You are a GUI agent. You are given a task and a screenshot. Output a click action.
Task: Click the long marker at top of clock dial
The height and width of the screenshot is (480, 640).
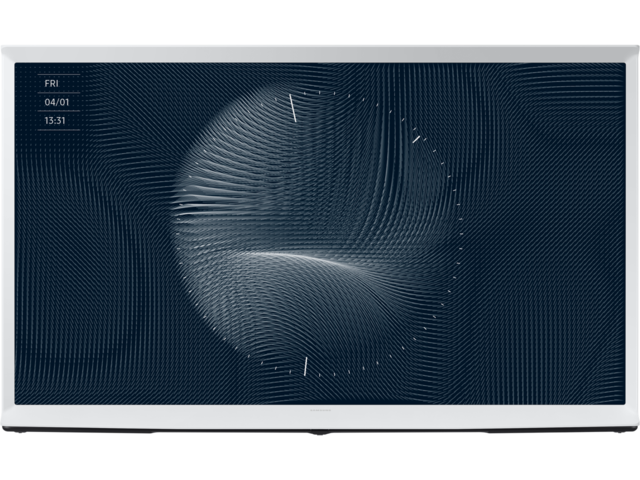(293, 108)
